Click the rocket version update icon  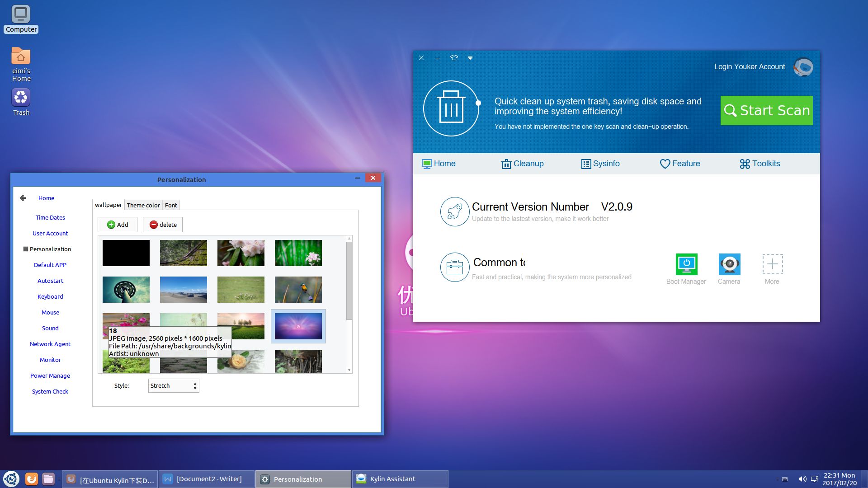[454, 211]
